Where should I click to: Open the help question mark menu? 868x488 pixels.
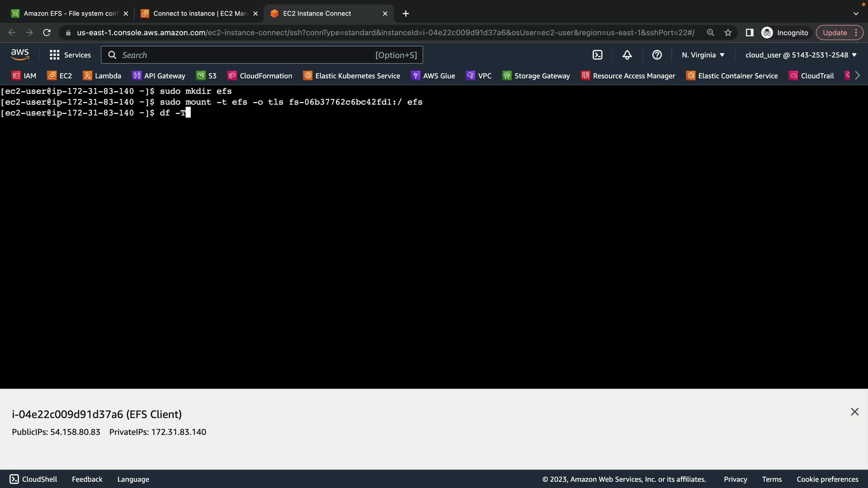(x=657, y=55)
